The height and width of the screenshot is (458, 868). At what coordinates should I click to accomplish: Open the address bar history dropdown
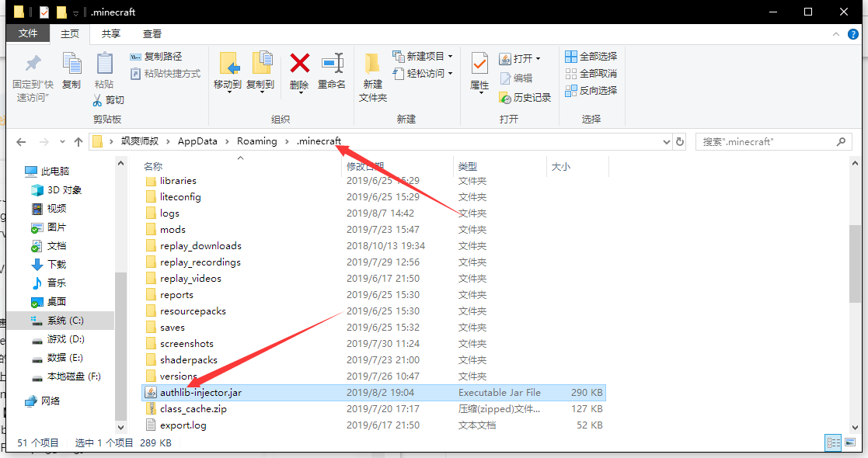[666, 142]
